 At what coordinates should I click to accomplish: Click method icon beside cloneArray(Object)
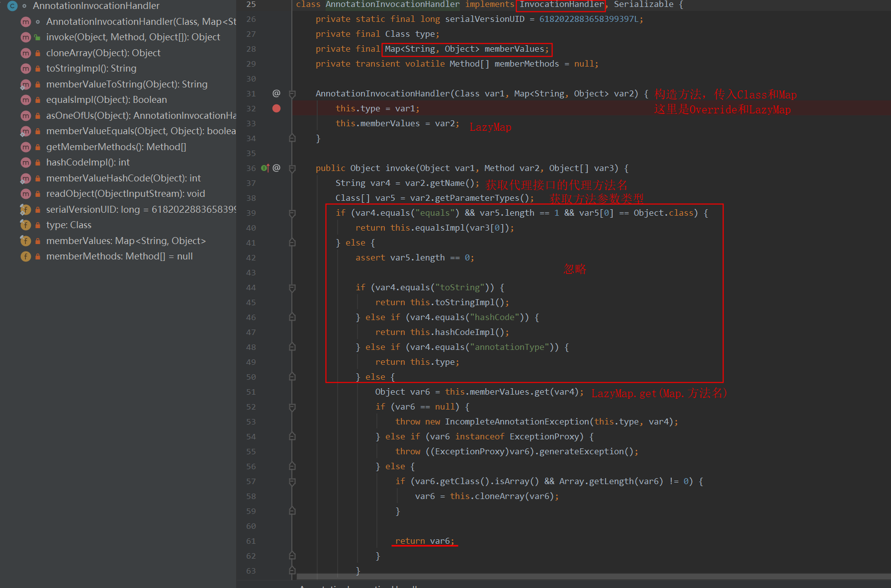pos(26,53)
